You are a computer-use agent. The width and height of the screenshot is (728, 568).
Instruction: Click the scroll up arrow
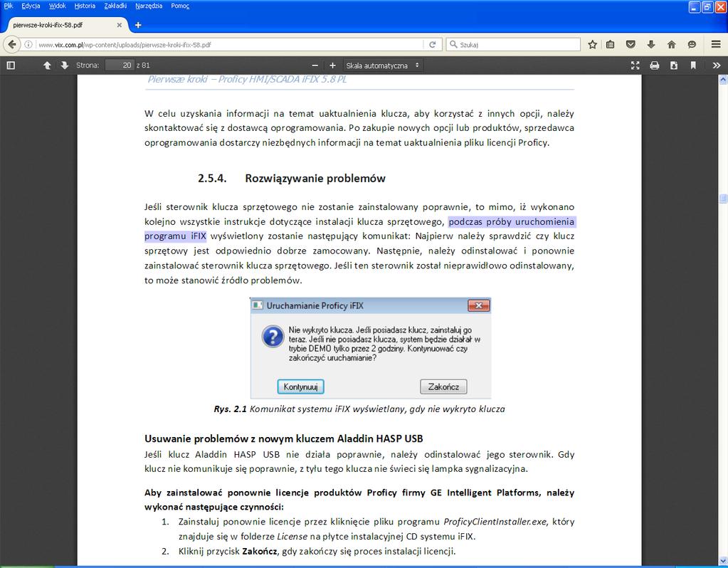[723, 80]
